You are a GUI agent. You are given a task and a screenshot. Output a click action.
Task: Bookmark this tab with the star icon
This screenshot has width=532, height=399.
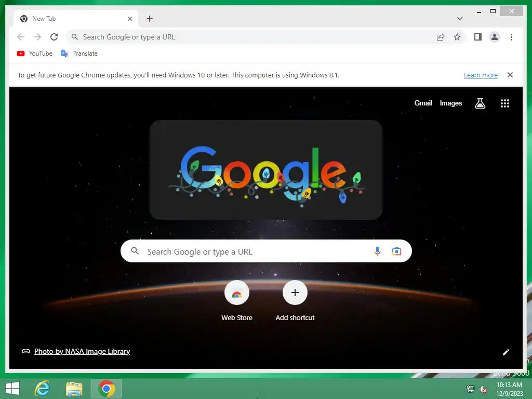[x=457, y=37]
